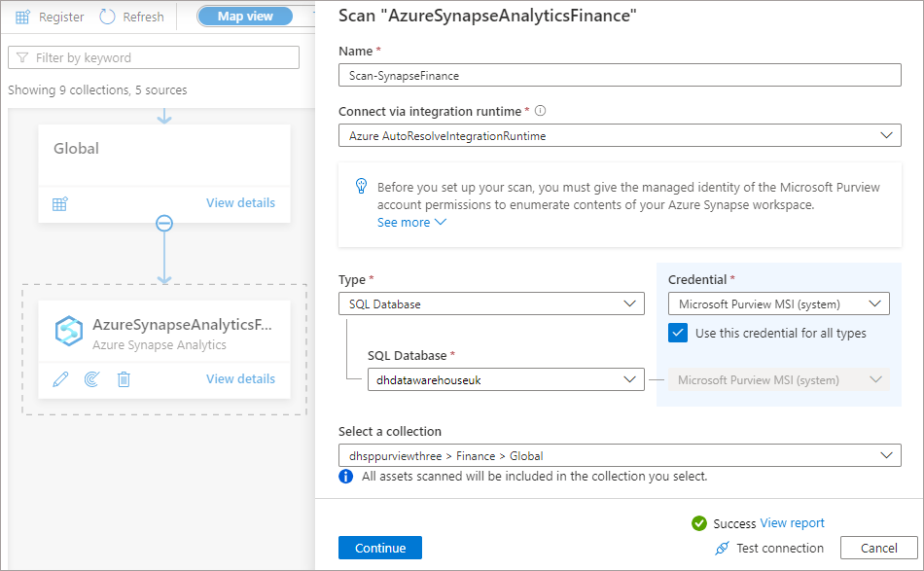Open the Type SQL Database dropdown
The image size is (924, 571).
coord(491,304)
